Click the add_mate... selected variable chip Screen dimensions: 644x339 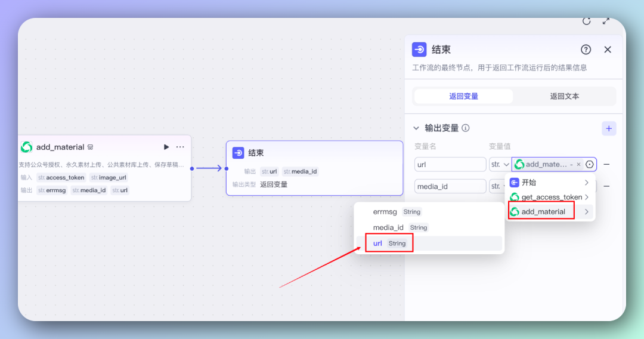(549, 164)
